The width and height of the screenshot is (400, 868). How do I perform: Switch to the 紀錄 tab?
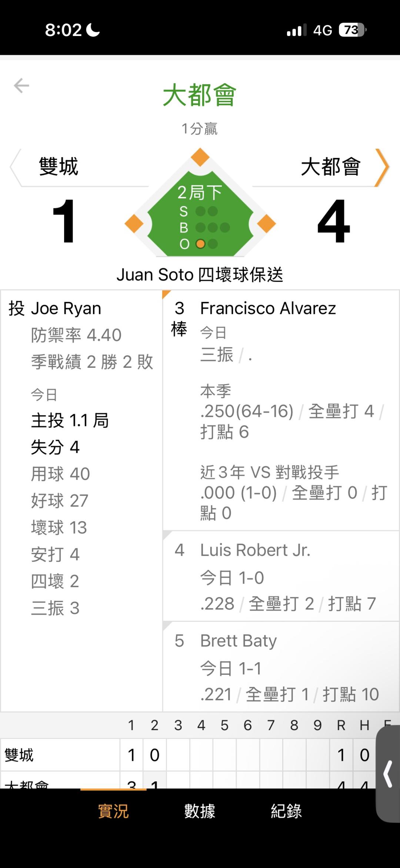click(286, 811)
